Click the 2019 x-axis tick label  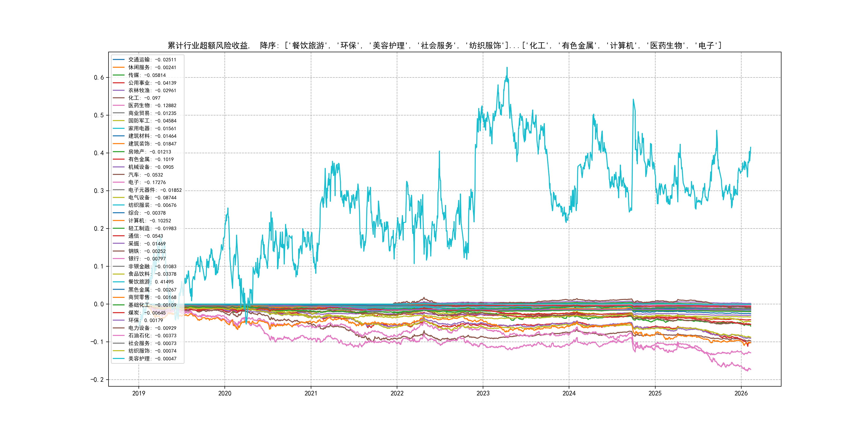pyautogui.click(x=139, y=393)
